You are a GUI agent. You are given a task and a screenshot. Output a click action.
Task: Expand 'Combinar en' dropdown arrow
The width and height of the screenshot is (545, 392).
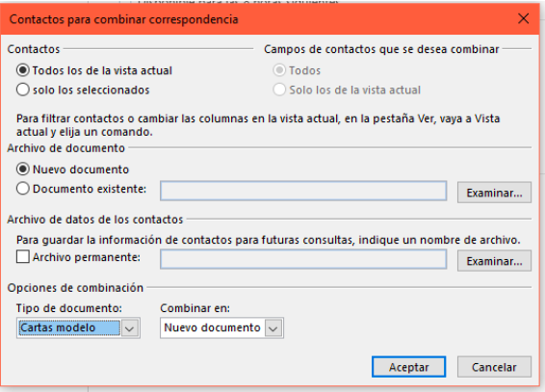click(x=273, y=328)
